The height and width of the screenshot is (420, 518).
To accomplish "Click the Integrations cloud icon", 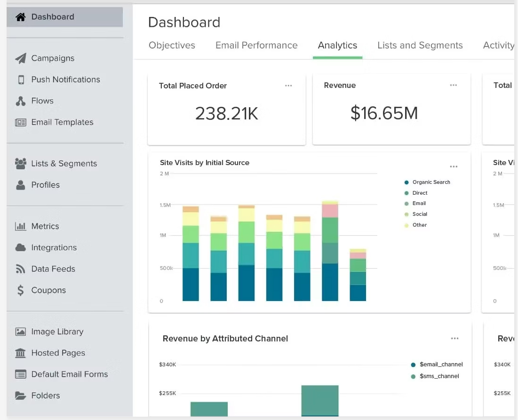I will point(20,247).
